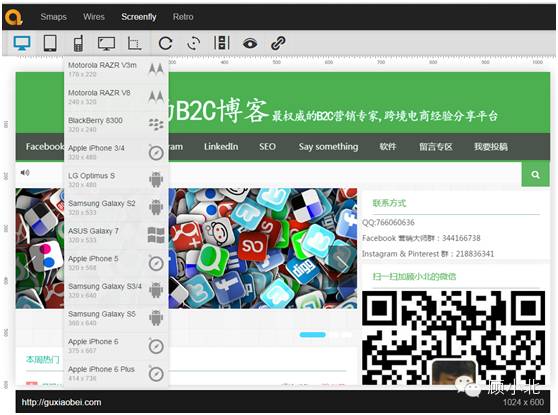Open the custom screen size crop icon
Screen dimensions: 558x415
click(135, 43)
